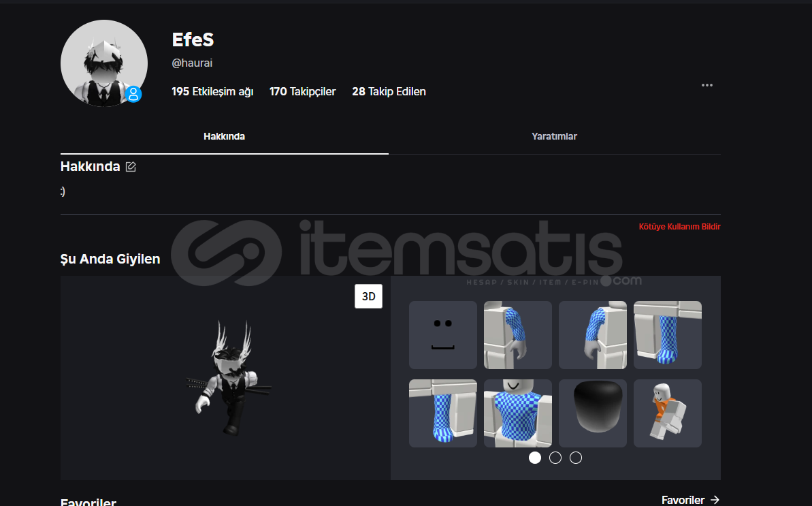The width and height of the screenshot is (812, 506).
Task: Click the EfeS profile avatar picture
Action: (104, 63)
